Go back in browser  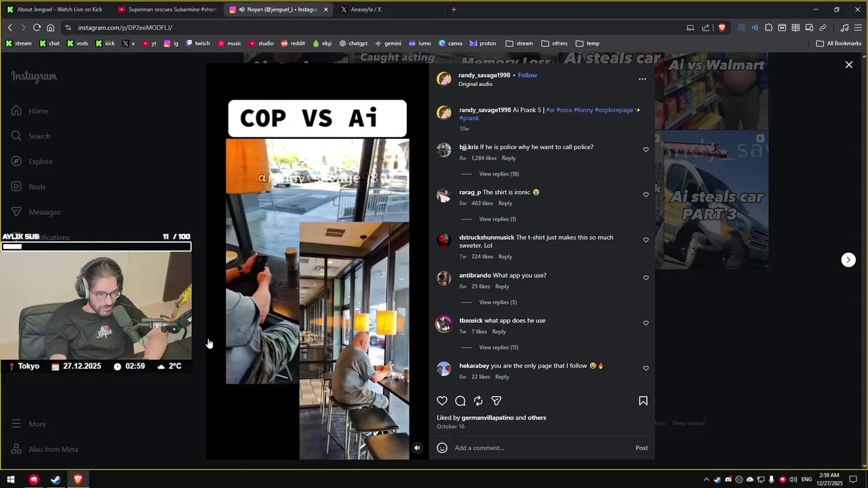(9, 28)
